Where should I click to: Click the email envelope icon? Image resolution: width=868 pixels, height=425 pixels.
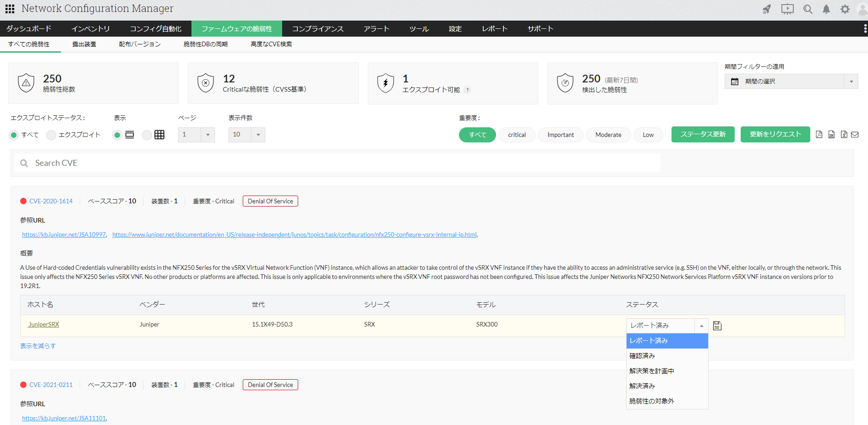pos(855,135)
